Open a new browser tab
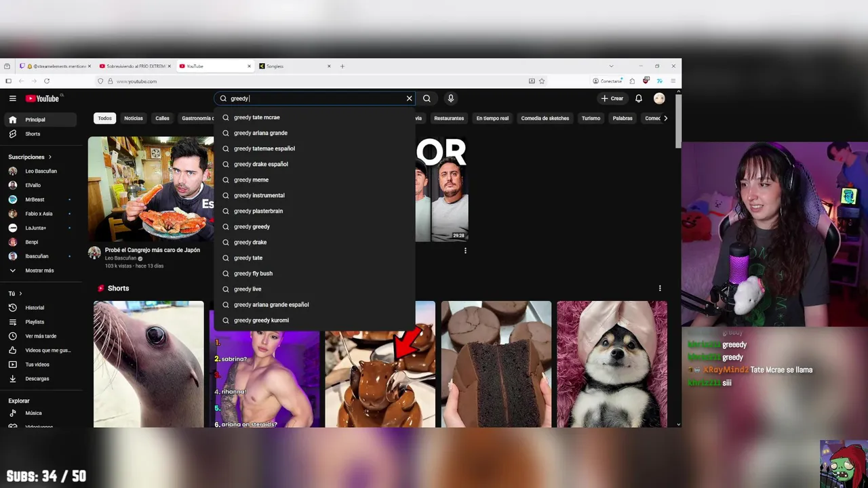The width and height of the screenshot is (868, 488). 342,66
